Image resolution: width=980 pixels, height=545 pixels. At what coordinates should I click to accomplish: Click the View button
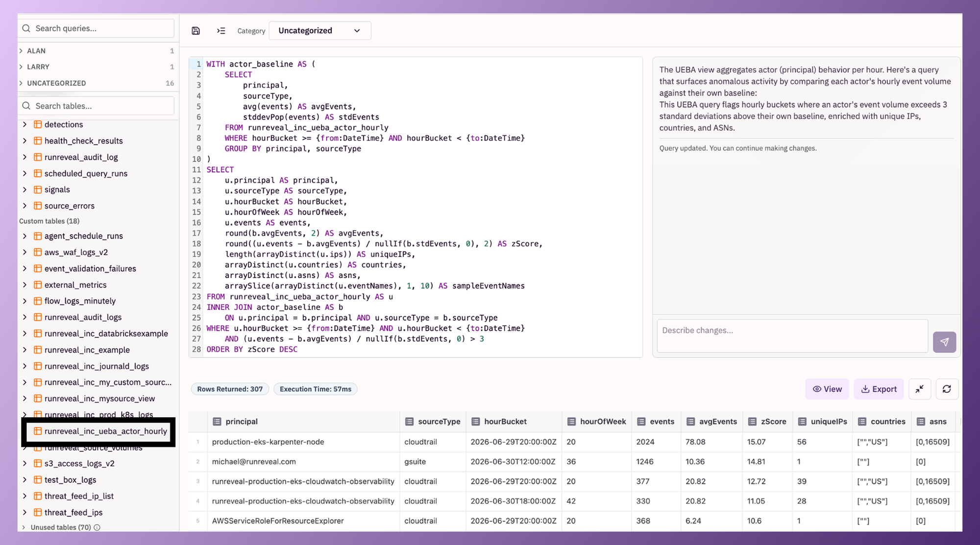(827, 389)
